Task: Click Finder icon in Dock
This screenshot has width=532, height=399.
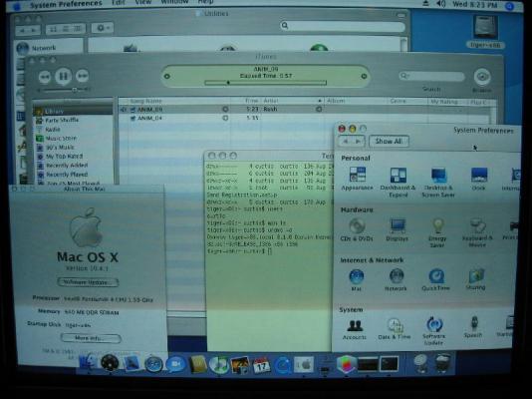Action: [x=89, y=363]
